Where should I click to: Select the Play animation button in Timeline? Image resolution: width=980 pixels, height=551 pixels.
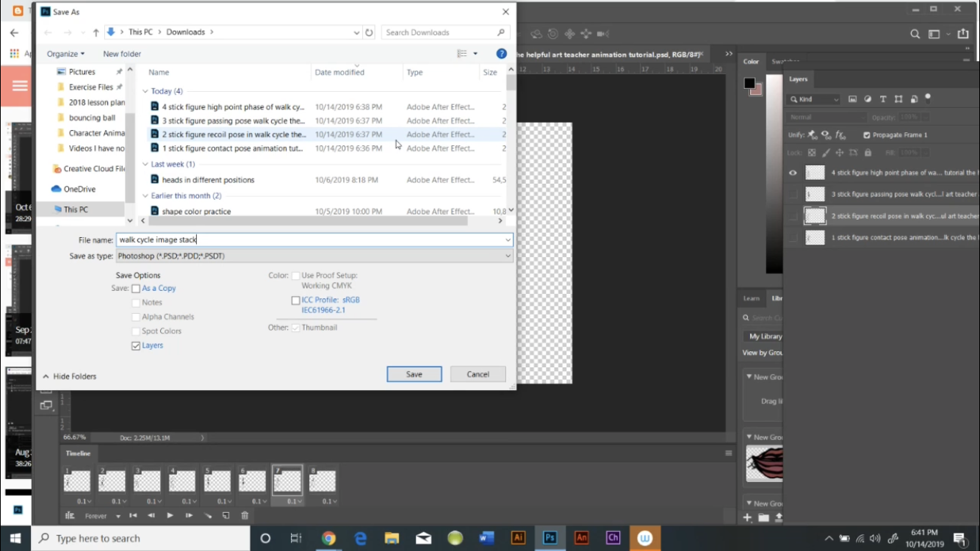tap(170, 516)
